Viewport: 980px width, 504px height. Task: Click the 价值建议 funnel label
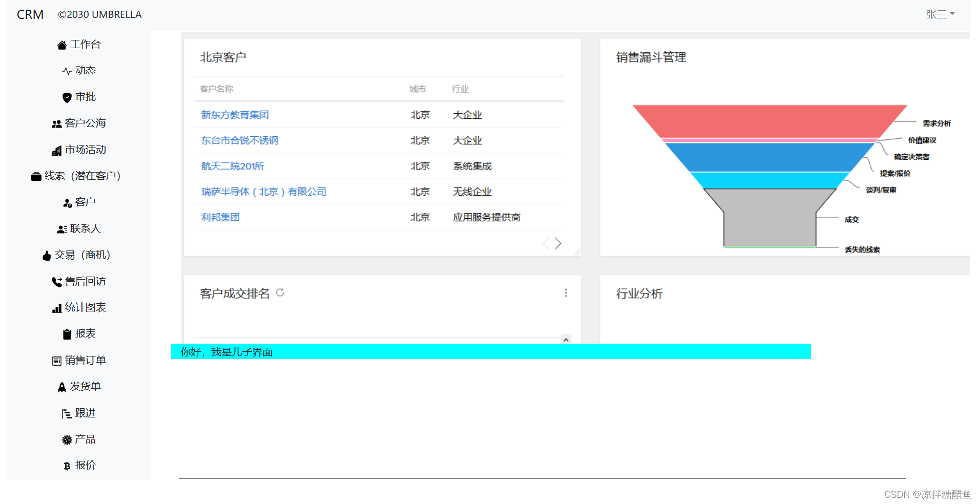click(x=922, y=140)
